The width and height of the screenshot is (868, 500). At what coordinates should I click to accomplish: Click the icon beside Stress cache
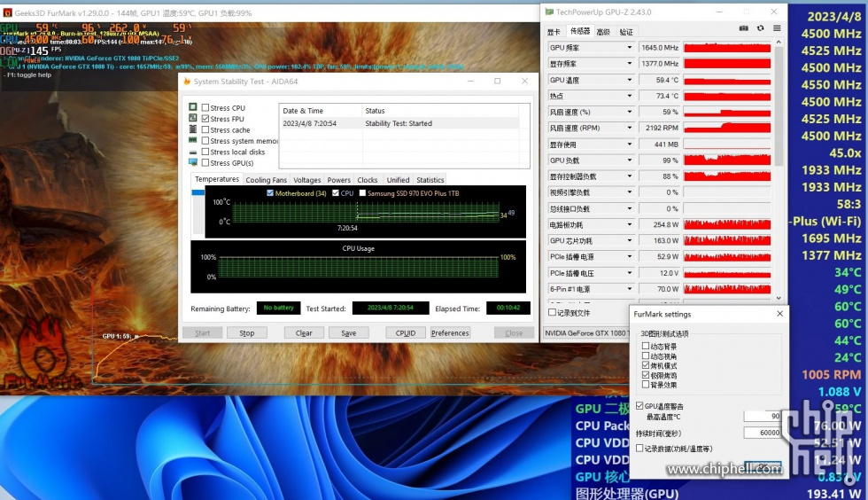pos(193,129)
